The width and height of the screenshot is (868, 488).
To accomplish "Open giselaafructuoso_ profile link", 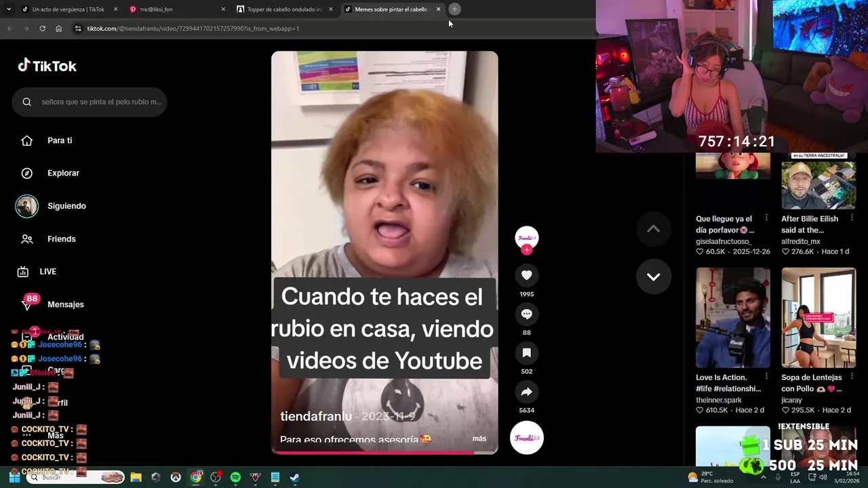I will pyautogui.click(x=724, y=241).
